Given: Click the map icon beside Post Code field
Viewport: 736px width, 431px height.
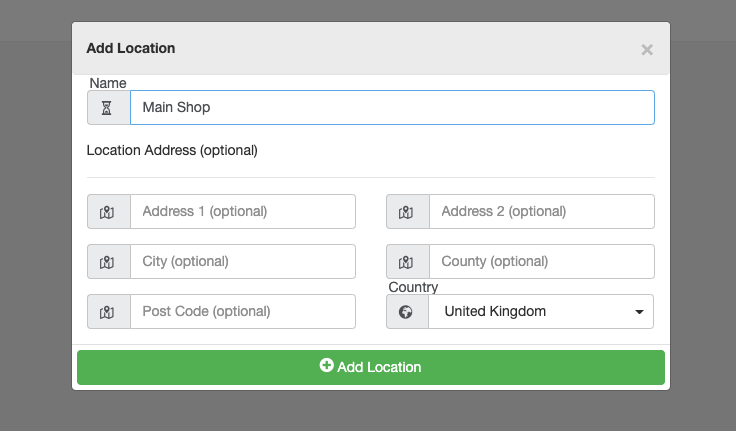Looking at the screenshot, I should 108,312.
